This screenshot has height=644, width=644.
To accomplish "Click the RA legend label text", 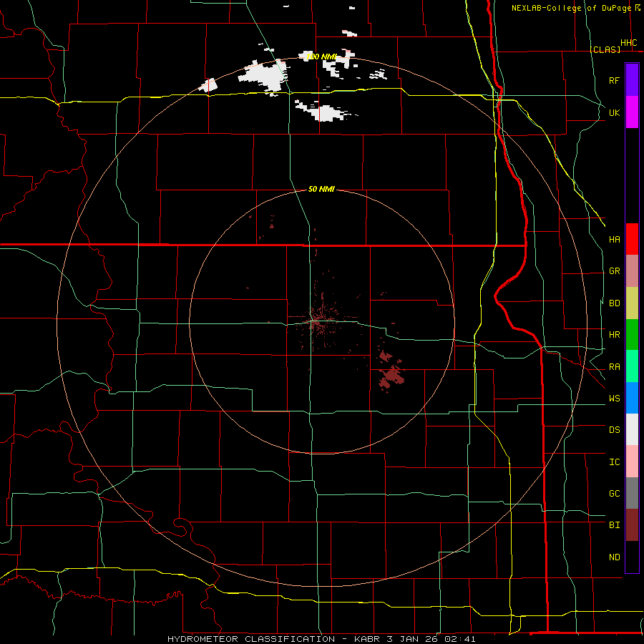I will (x=614, y=367).
